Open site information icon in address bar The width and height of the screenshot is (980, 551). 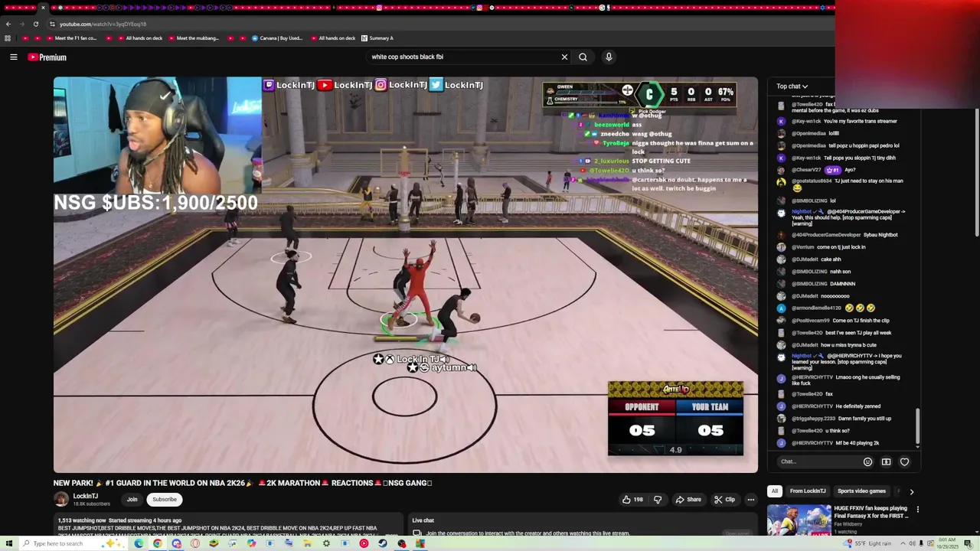pyautogui.click(x=52, y=24)
